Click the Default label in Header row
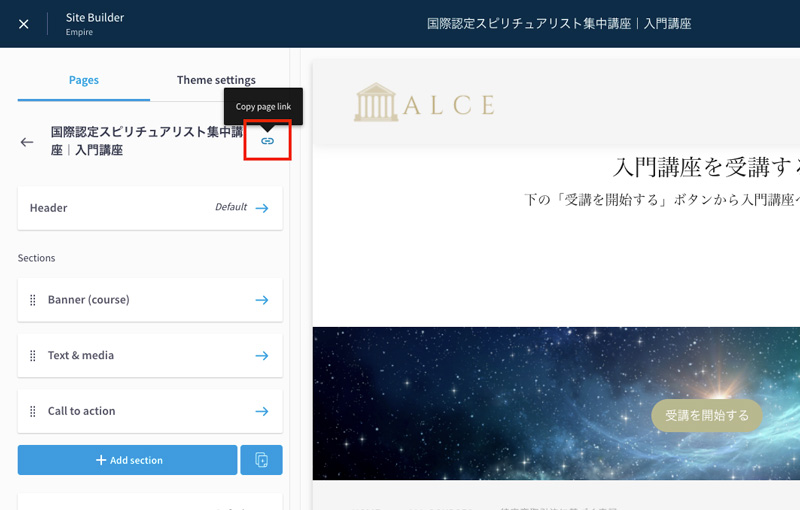 (230, 208)
